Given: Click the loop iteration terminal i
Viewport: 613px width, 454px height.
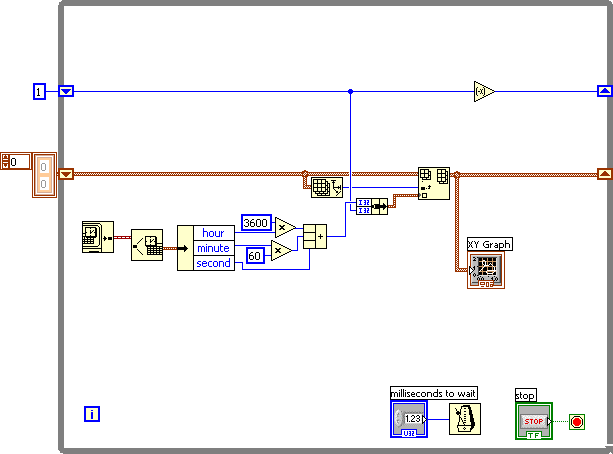Looking at the screenshot, I should click(92, 414).
